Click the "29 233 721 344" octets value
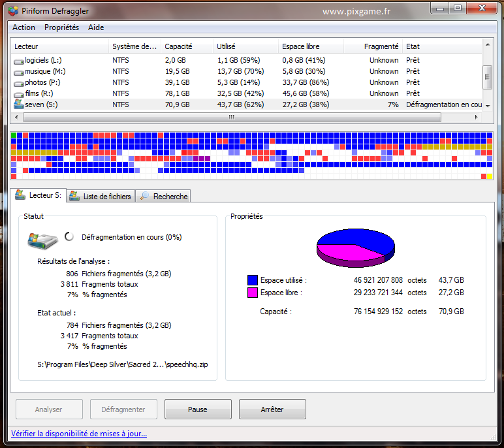The image size is (504, 448). 378,293
